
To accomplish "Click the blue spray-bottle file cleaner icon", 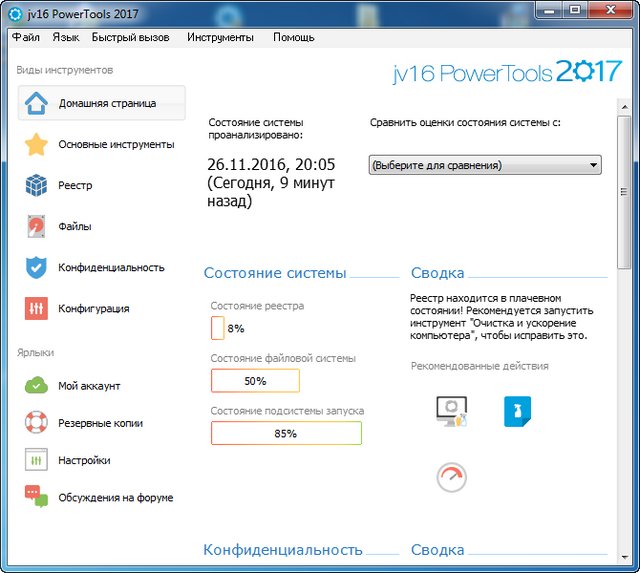I will tap(517, 411).
